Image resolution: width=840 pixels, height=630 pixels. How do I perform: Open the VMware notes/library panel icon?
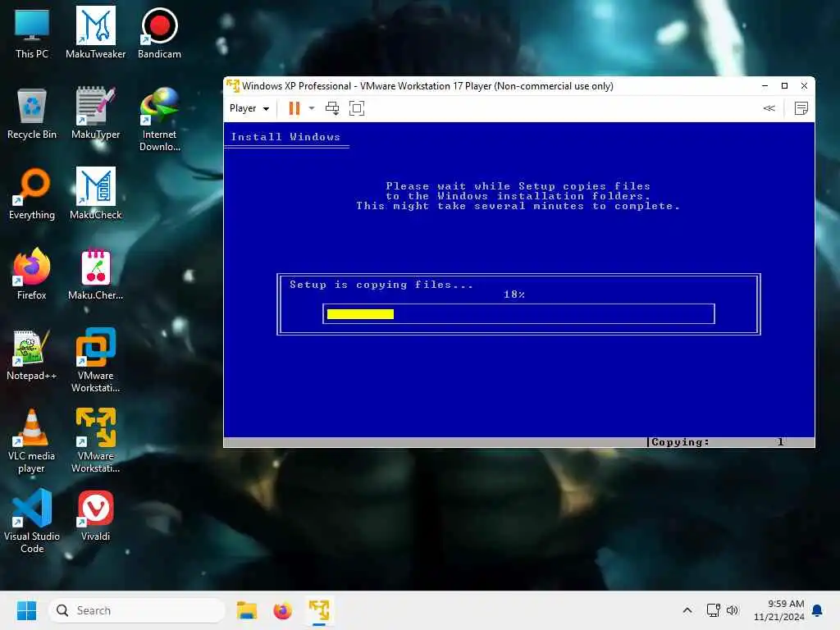pyautogui.click(x=801, y=108)
